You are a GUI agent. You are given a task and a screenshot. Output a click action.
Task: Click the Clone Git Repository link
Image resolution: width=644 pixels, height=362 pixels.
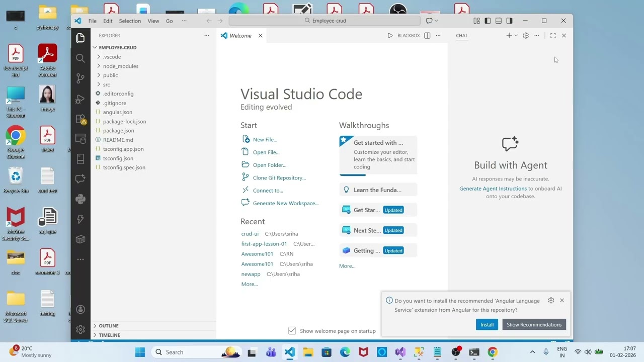[x=279, y=177]
